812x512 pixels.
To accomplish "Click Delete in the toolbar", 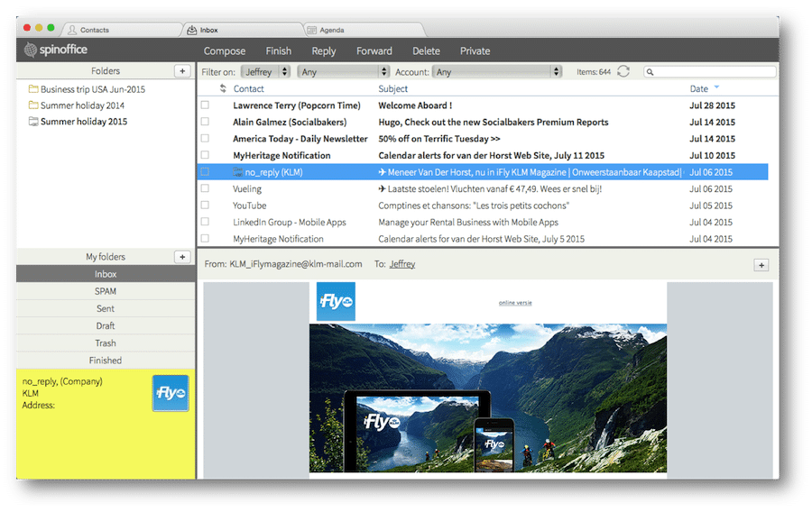I will click(x=426, y=50).
